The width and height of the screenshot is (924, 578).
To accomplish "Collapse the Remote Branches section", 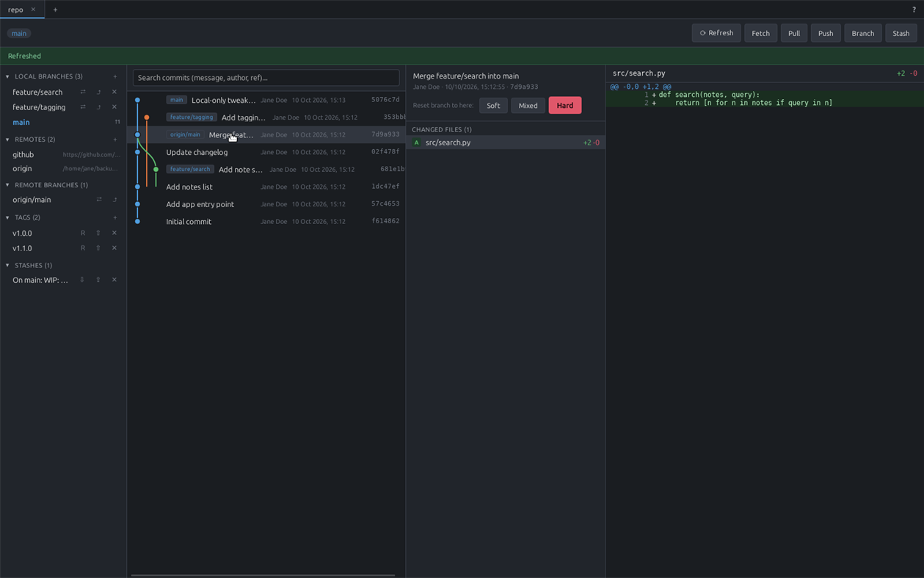I will point(7,185).
